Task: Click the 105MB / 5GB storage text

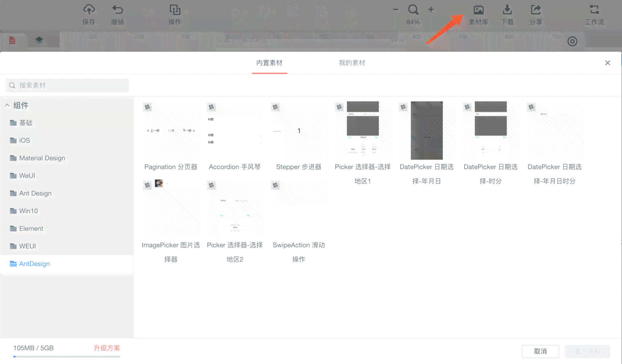Action: (33, 348)
